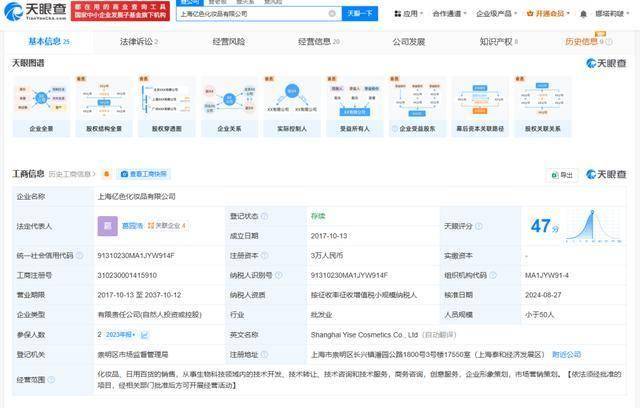The width and height of the screenshot is (640, 408).
Task: Click the info icon next to 组织机构代码
Action: tap(493, 275)
